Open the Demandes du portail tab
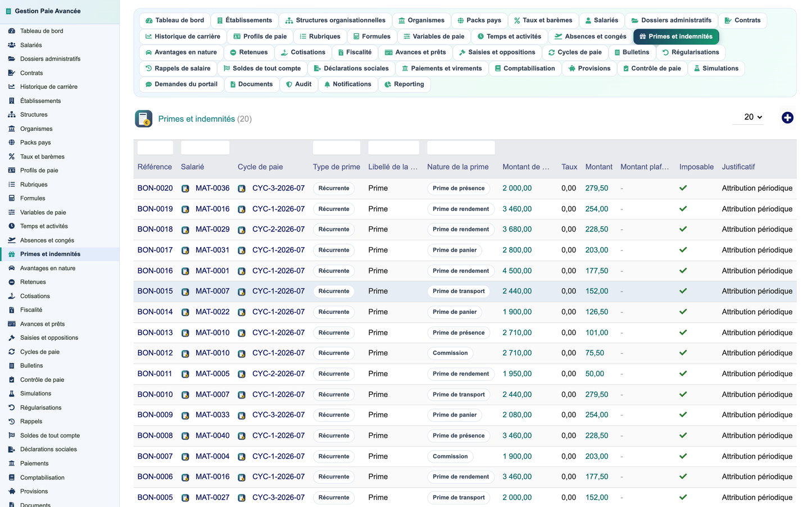Viewport: 812px width, 507px height. tap(181, 84)
